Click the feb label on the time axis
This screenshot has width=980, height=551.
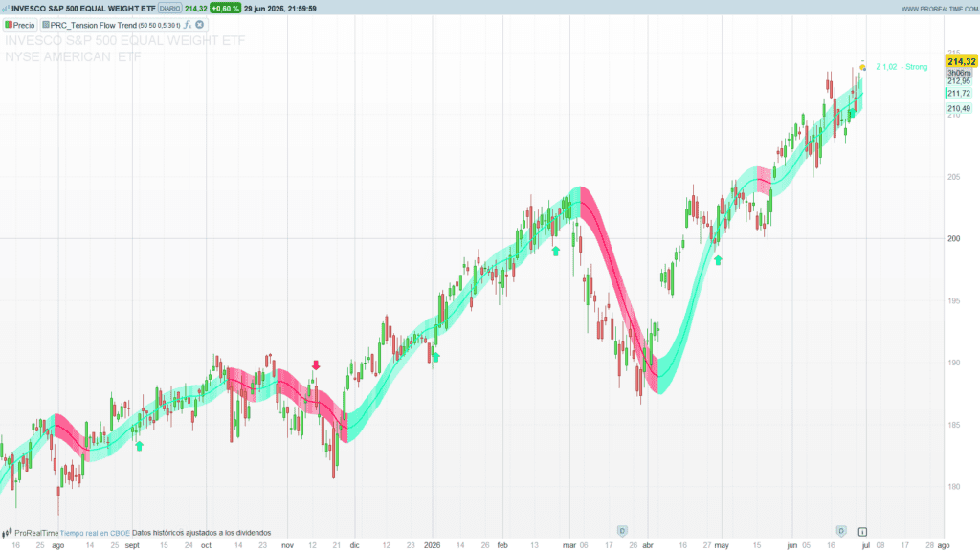coord(502,545)
